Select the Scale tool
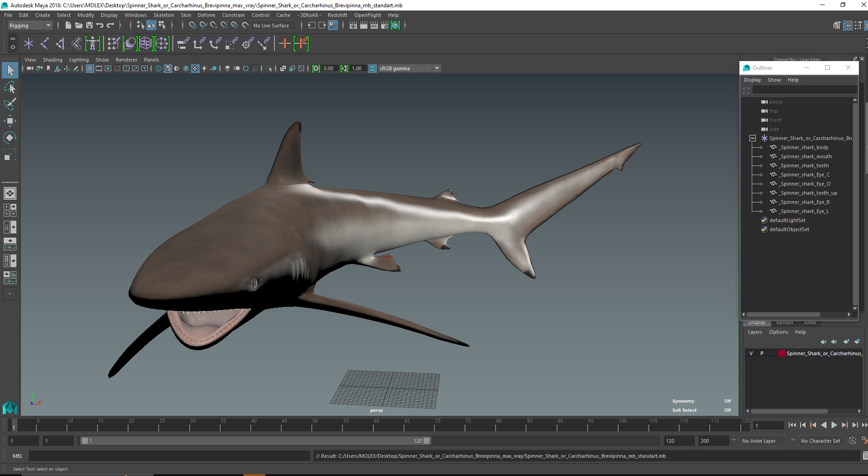Viewport: 868px width, 476px height. click(10, 155)
